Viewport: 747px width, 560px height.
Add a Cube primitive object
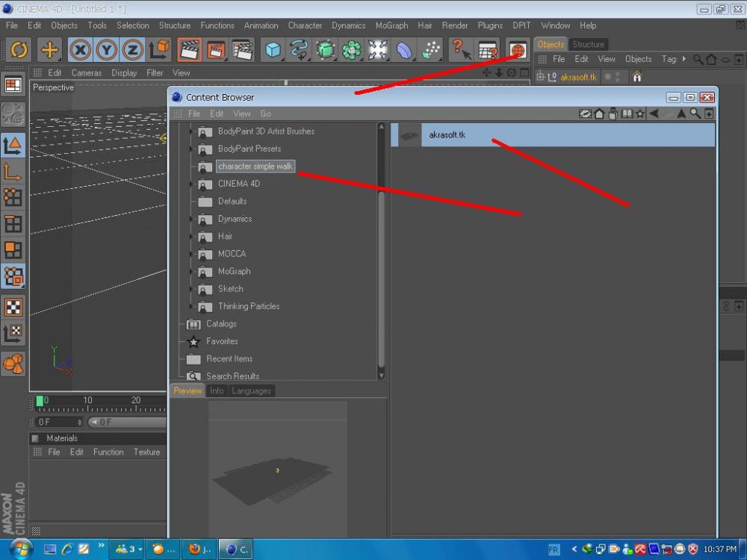coord(273,49)
